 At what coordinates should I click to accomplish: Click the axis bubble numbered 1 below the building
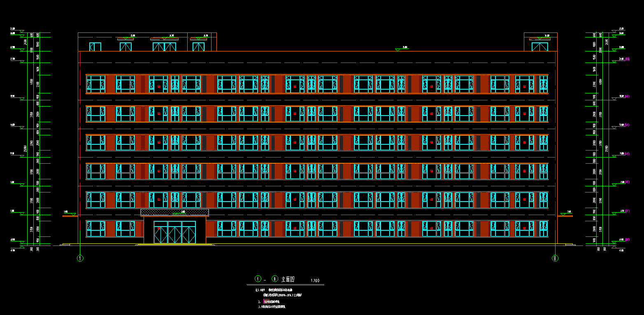coord(80,258)
